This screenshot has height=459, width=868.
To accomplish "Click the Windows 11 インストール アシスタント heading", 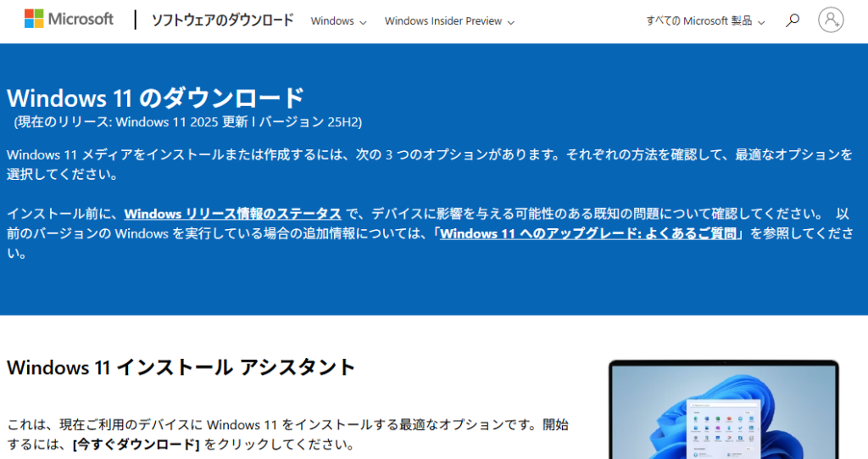I will 181,367.
